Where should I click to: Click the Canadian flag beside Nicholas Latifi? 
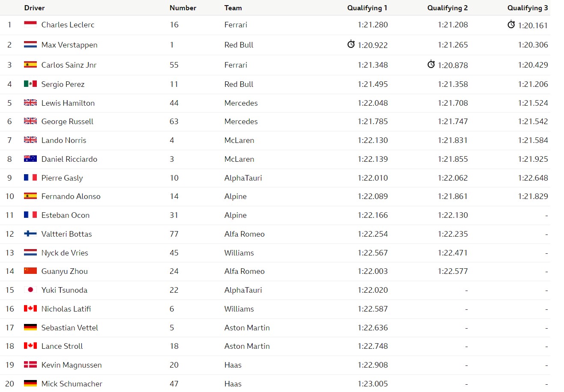tap(30, 309)
